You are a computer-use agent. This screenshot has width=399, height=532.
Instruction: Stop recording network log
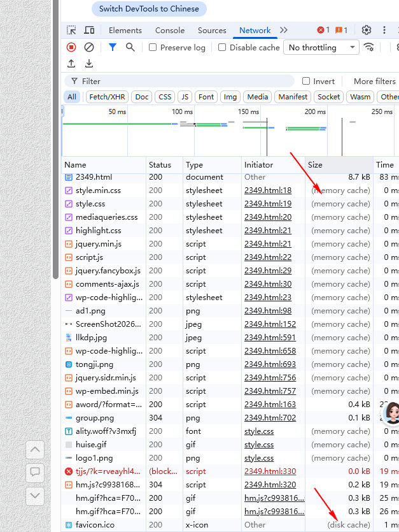click(x=71, y=47)
